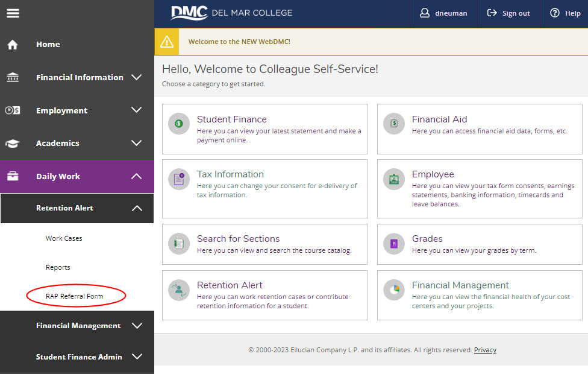Click 'Here you can view your grades by term.'

pyautogui.click(x=474, y=250)
